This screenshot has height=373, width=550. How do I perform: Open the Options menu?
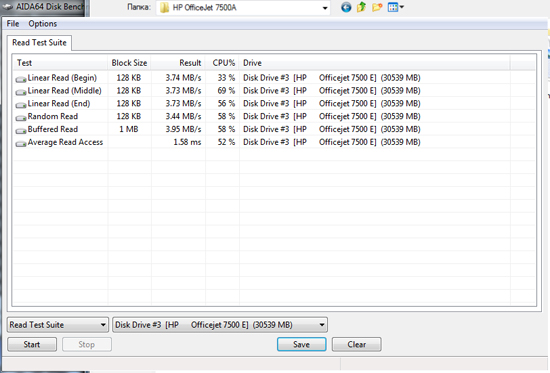point(42,24)
